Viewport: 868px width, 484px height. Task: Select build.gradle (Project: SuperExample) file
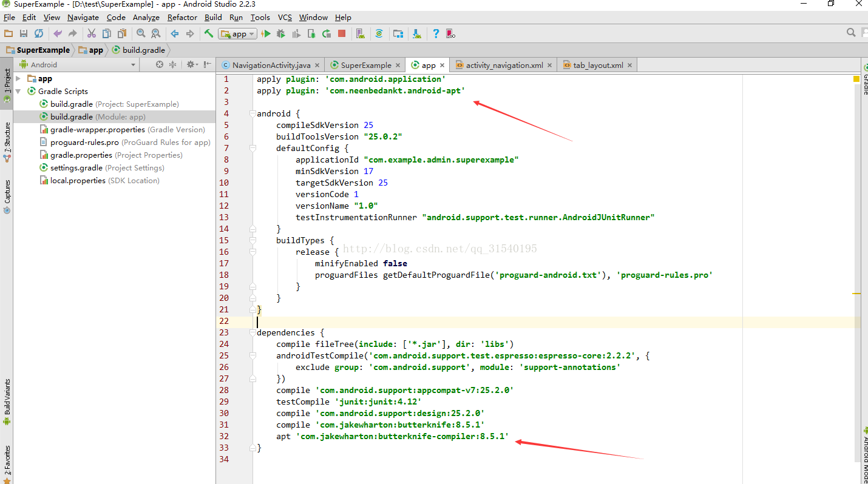click(x=109, y=104)
